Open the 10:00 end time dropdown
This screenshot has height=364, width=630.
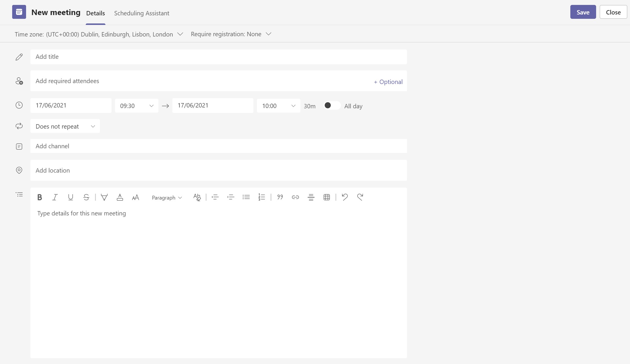(279, 106)
